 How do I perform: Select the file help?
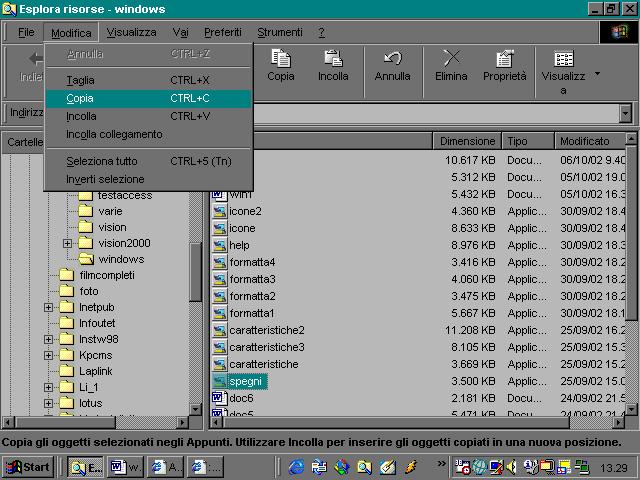click(x=239, y=245)
